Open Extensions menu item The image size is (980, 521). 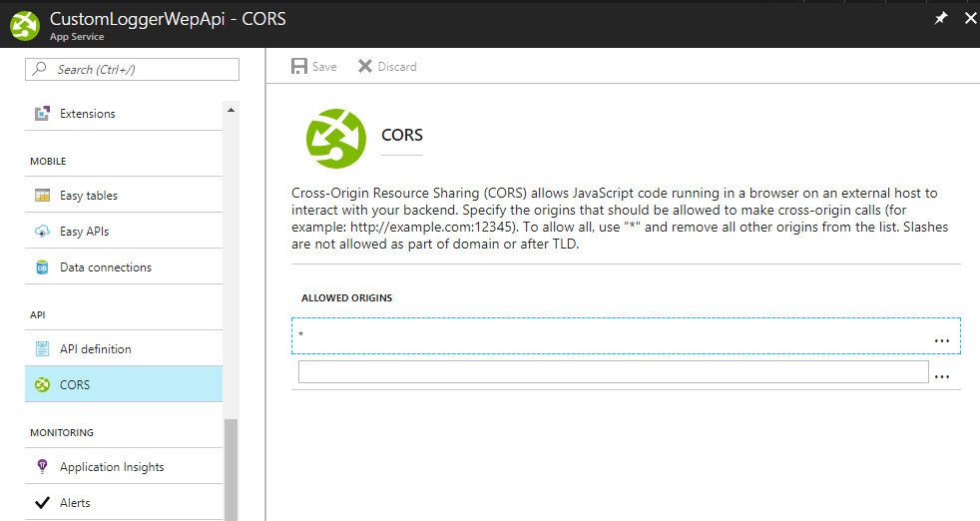tap(124, 113)
